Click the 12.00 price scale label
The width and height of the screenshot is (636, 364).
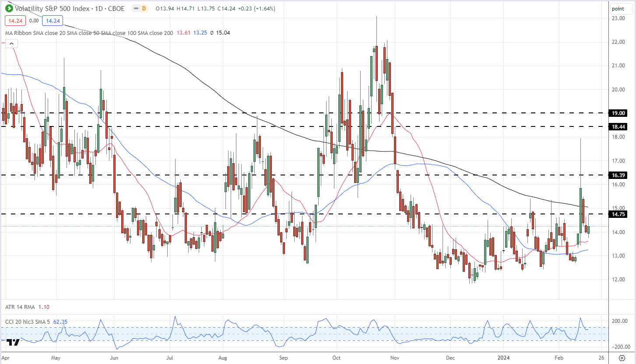618,280
